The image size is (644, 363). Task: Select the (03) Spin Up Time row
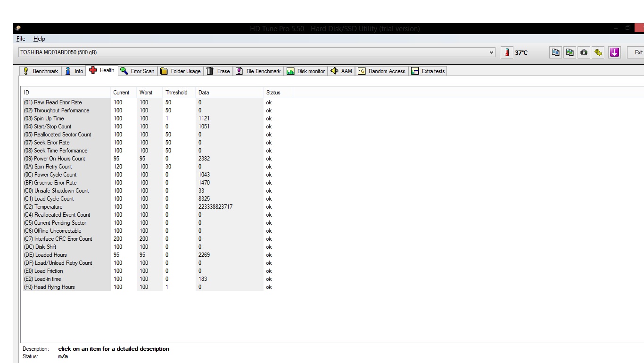coord(158,118)
